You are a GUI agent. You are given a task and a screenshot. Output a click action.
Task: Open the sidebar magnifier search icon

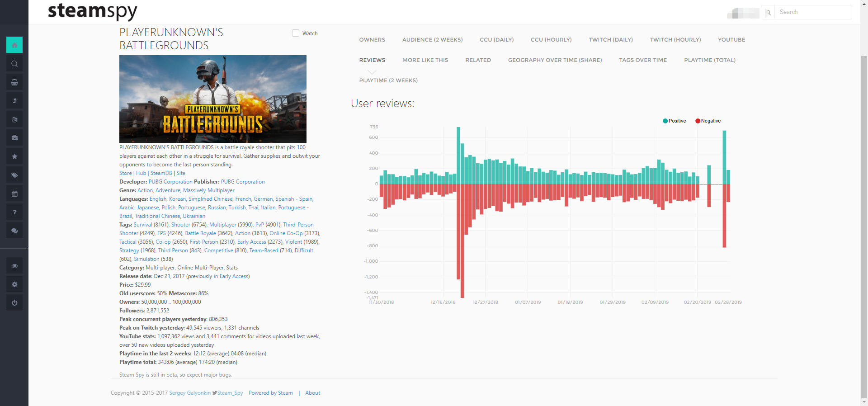tap(14, 64)
